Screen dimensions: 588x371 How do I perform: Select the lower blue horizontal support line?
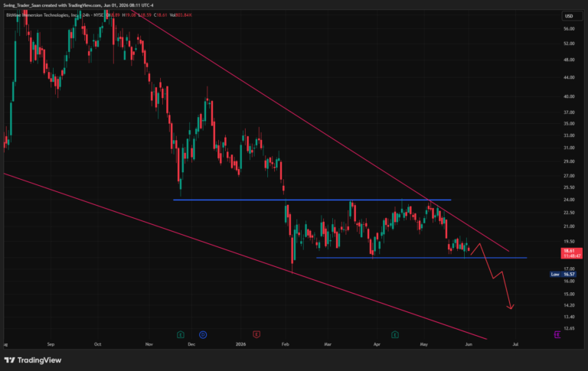pos(422,258)
